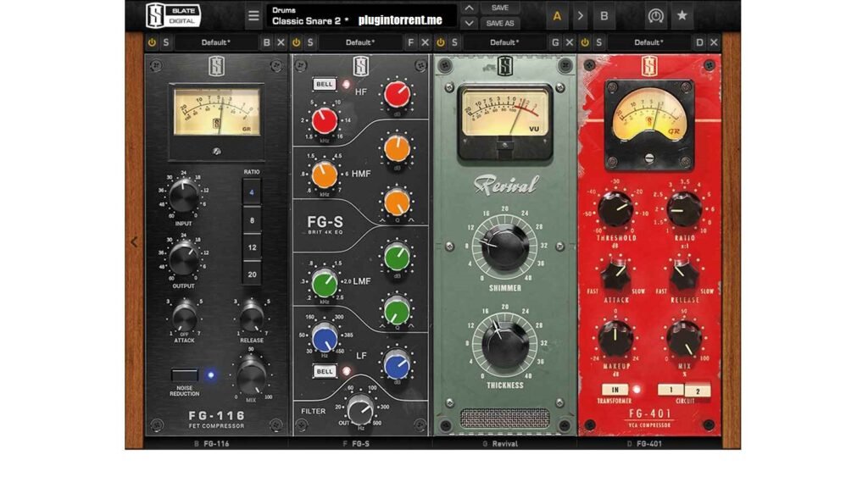
Task: Select ratio 20 on FG-116
Action: 252,274
